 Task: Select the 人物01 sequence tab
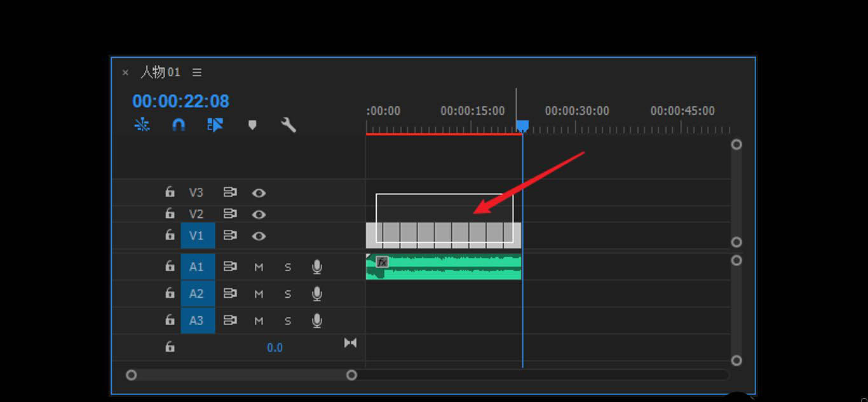160,72
